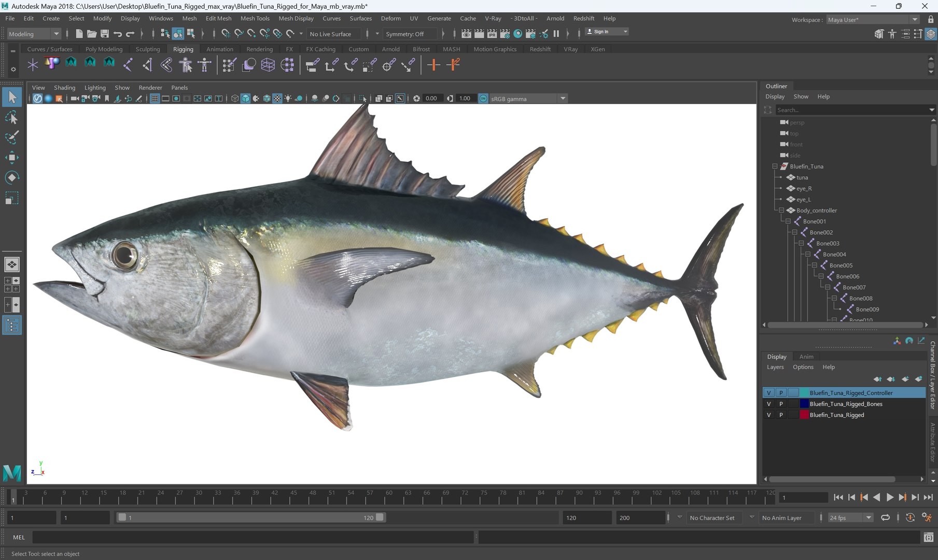Collapse the Bluefin_Tuna group in Outliner
This screenshot has width=938, height=560.
[775, 166]
